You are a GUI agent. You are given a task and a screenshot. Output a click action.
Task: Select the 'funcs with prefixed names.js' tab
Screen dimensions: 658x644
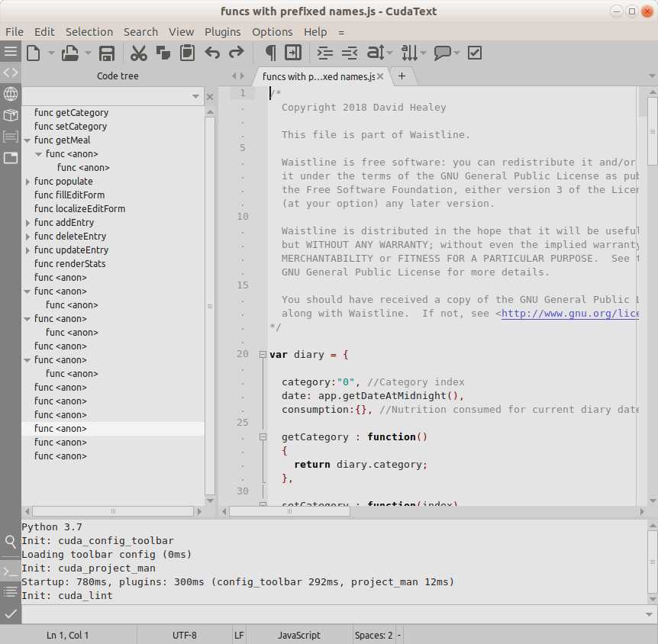318,76
